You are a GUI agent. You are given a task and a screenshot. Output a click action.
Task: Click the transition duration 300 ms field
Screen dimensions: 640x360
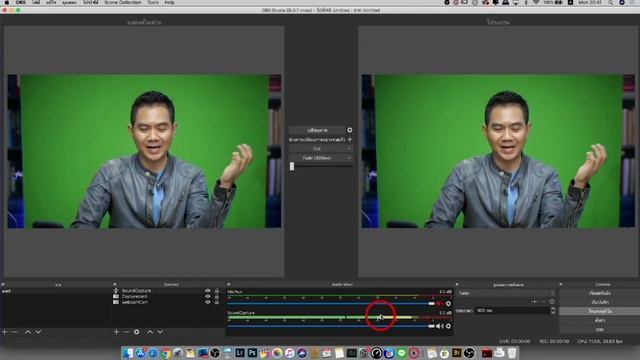(x=512, y=311)
